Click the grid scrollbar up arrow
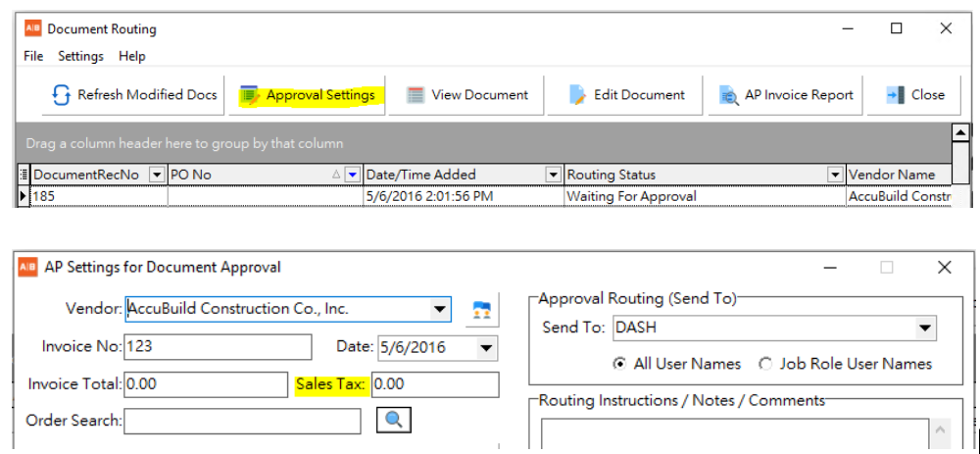The height and width of the screenshot is (454, 980). pyautogui.click(x=960, y=132)
